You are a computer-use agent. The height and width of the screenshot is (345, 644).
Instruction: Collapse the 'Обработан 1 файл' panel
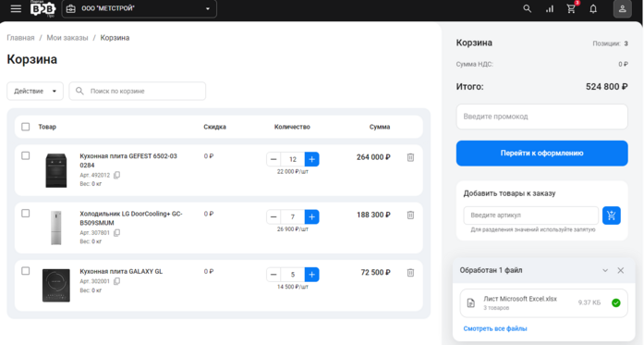pyautogui.click(x=605, y=270)
